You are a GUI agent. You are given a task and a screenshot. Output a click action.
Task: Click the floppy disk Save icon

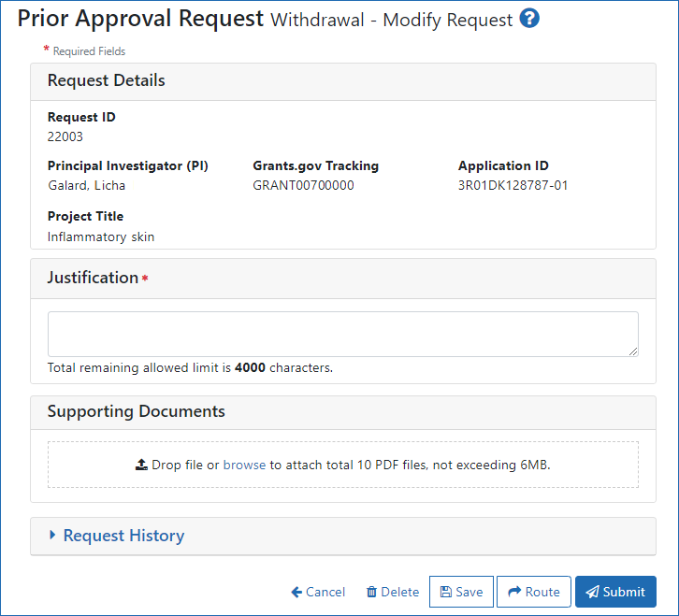click(446, 592)
